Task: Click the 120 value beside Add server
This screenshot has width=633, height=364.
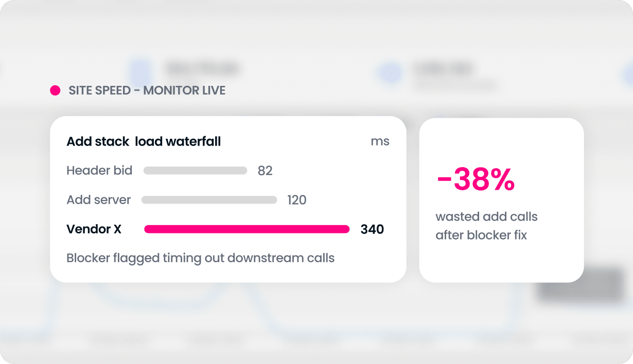Action: tap(297, 200)
